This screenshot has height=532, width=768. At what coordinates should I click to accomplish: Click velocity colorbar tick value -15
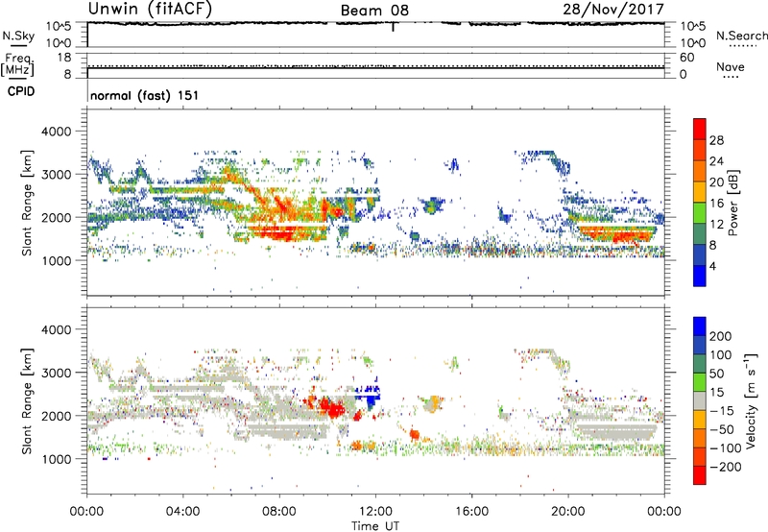[x=722, y=410]
